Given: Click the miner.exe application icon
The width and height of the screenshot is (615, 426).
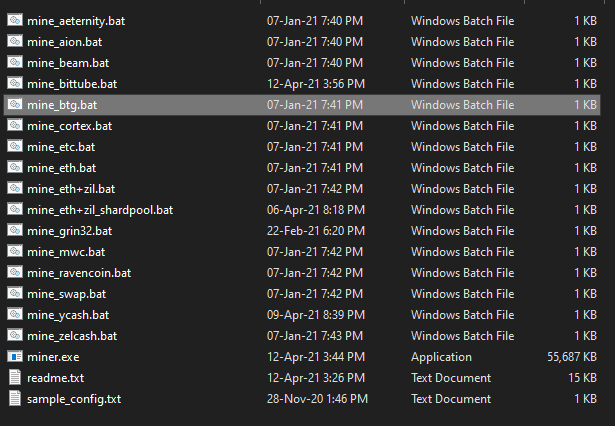Looking at the screenshot, I should pyautogui.click(x=15, y=356).
